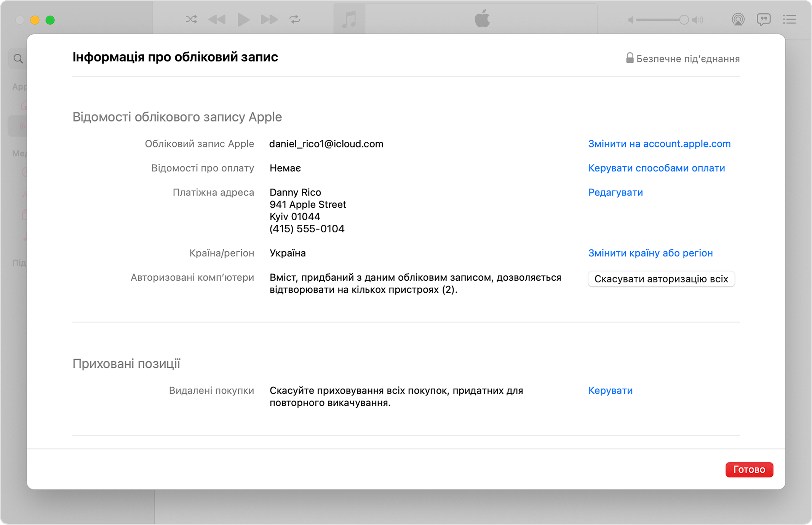This screenshot has height=525, width=812.
Task: Click the 'Kyiv 01044' line
Action: [x=295, y=217]
